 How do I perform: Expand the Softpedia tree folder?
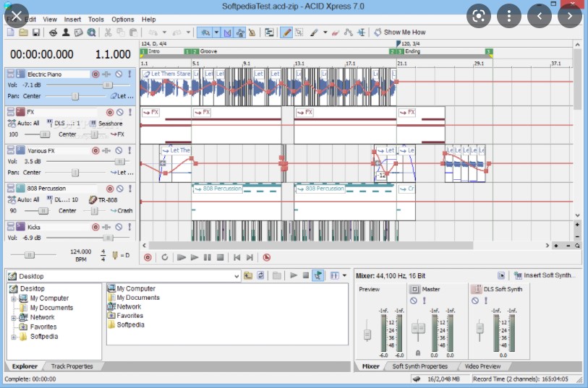[x=14, y=337]
